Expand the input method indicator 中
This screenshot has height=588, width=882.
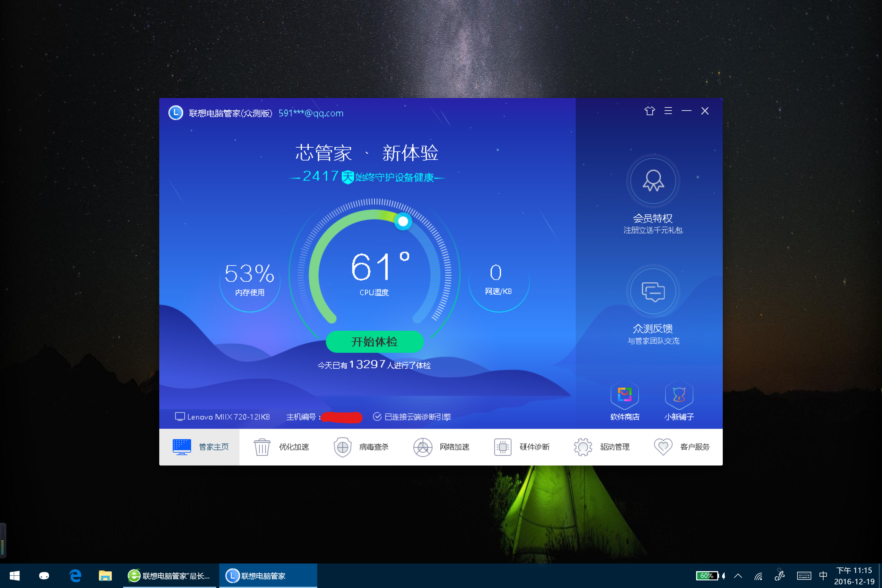point(824,575)
